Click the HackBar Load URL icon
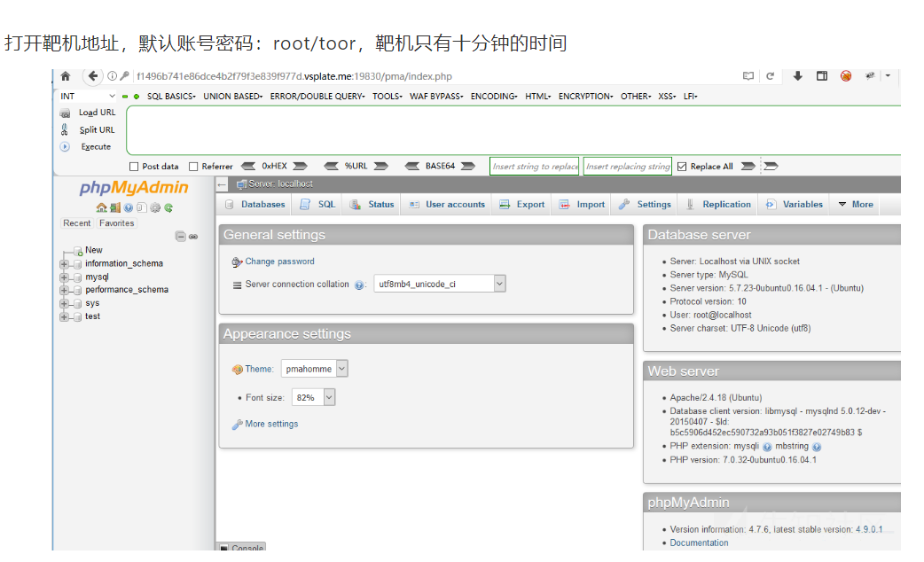Screen dimensions: 924x562 tap(65, 113)
